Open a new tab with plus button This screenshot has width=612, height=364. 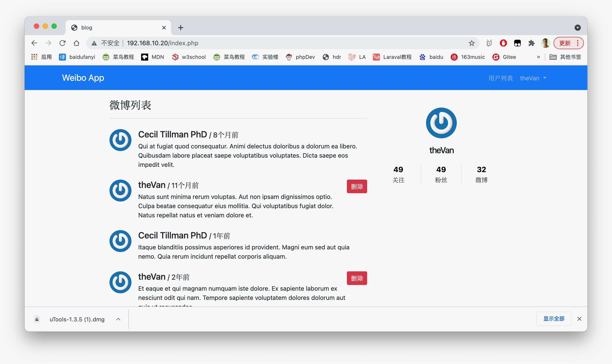point(180,28)
